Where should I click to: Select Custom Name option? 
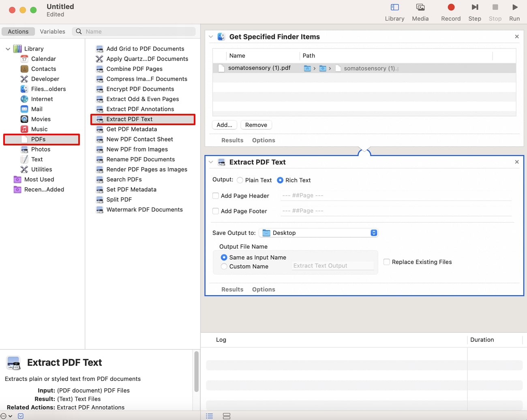click(x=224, y=266)
